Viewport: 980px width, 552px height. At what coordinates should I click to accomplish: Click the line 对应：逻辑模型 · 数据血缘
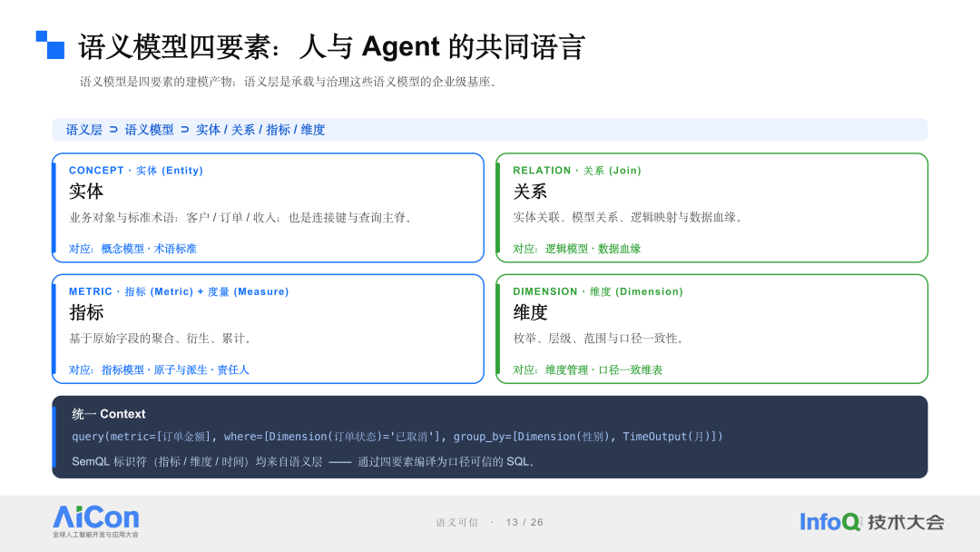pos(577,249)
